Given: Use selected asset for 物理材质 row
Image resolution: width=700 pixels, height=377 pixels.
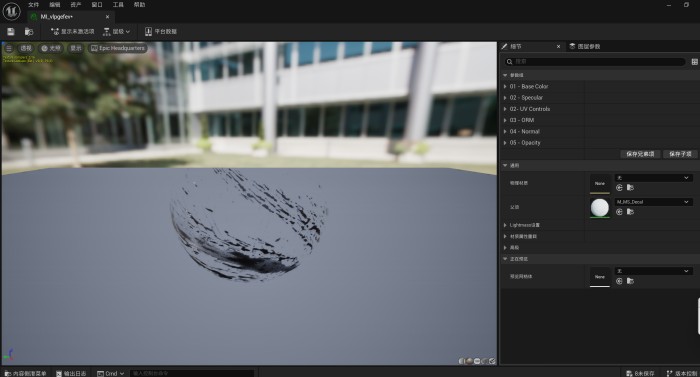Looking at the screenshot, I should (x=619, y=188).
